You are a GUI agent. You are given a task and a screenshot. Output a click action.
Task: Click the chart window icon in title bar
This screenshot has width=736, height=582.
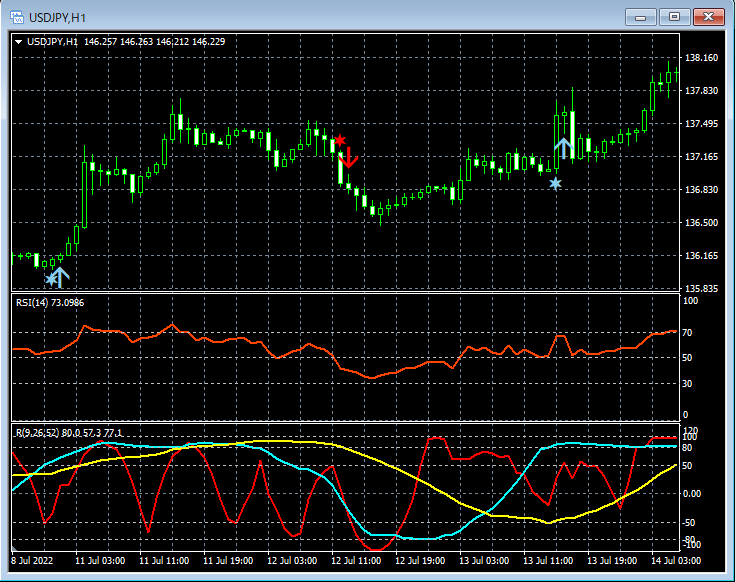click(x=15, y=17)
